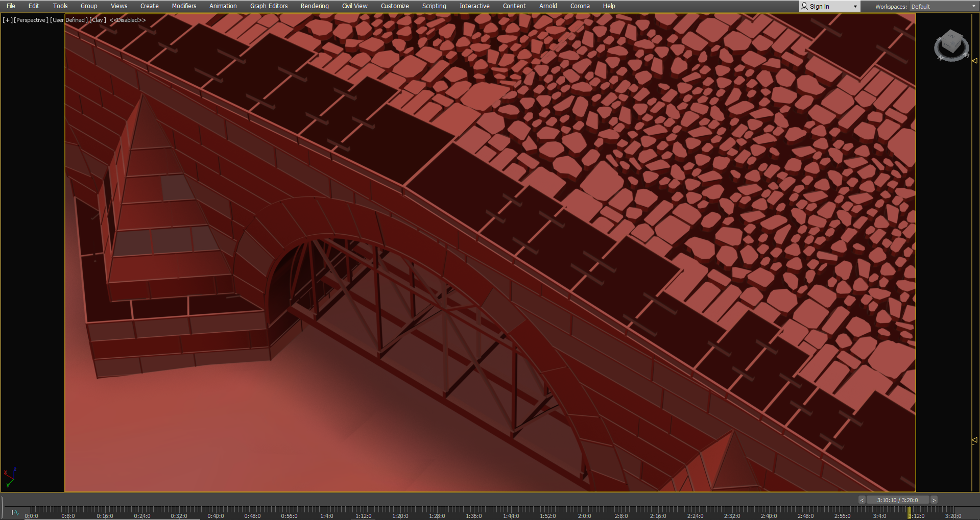Jump to 2:40:0 on the timeline
This screenshot has height=520, width=980.
[x=769, y=516]
